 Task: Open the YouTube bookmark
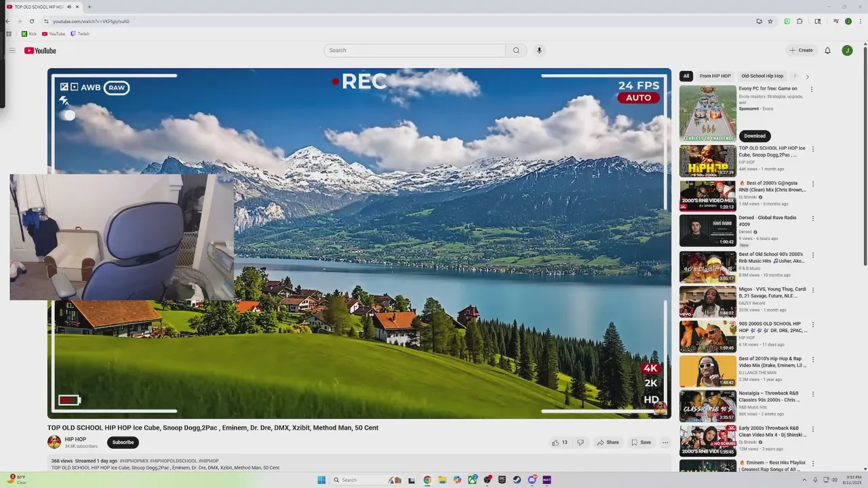tap(54, 34)
